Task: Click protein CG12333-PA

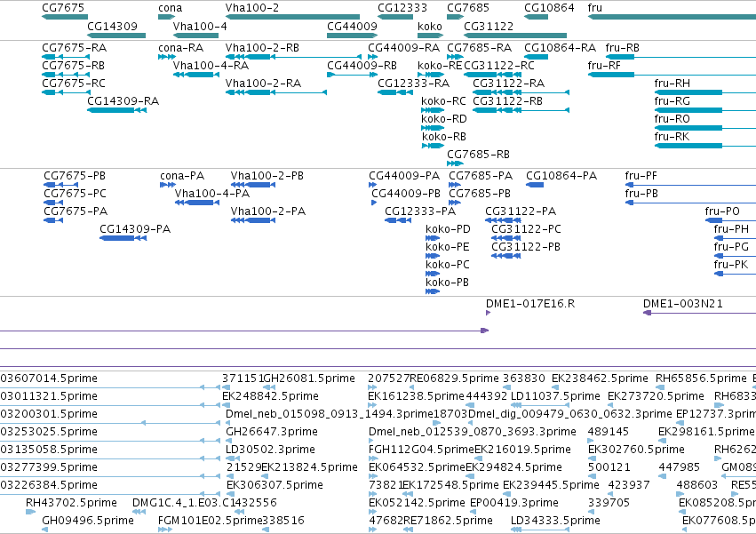Action: tap(420, 211)
